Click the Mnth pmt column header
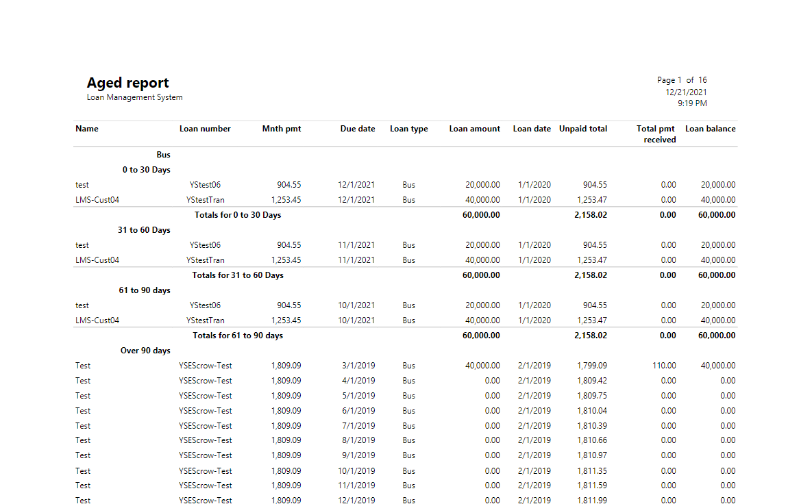The height and width of the screenshot is (504, 812). pos(281,129)
